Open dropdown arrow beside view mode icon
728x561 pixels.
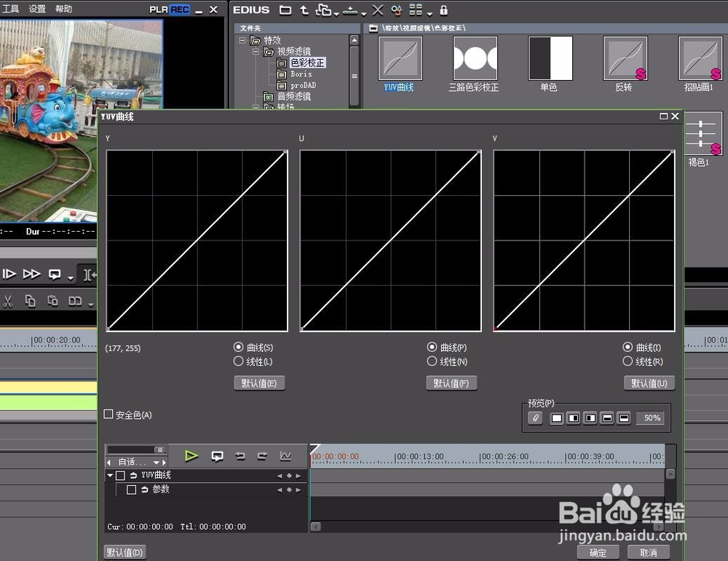pyautogui.click(x=430, y=14)
